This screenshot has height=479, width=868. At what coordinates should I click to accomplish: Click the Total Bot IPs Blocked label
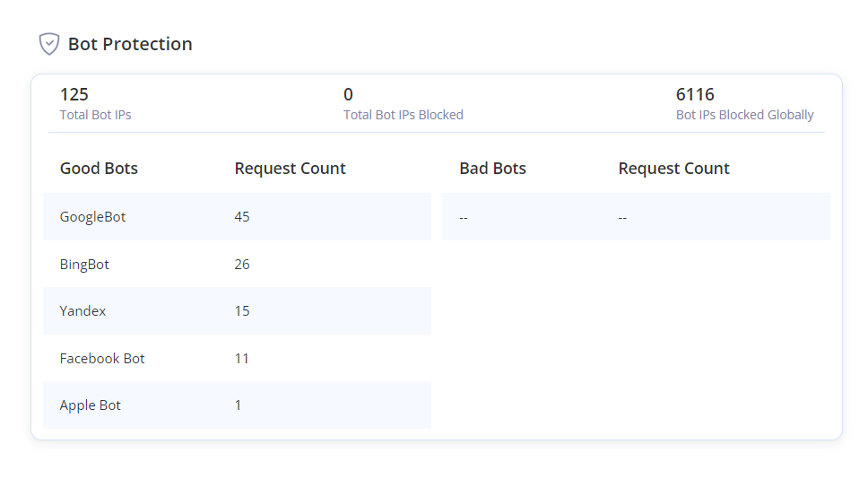[x=404, y=115]
